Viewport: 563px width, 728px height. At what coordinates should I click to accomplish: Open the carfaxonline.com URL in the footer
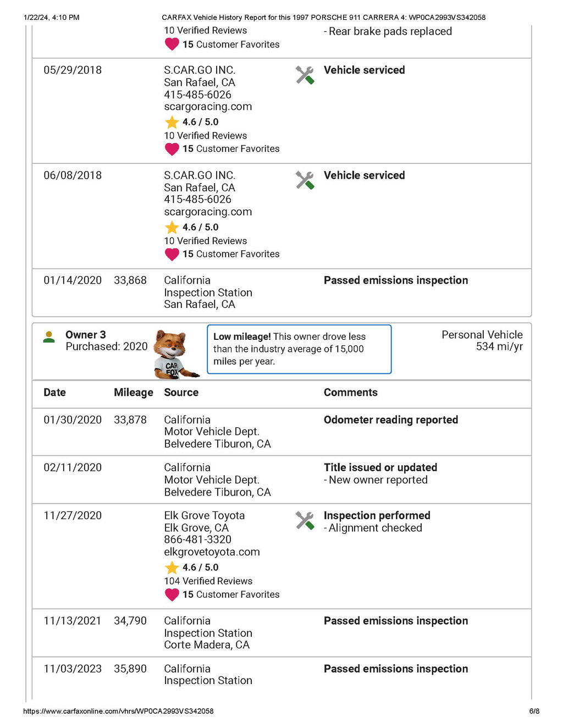click(118, 711)
